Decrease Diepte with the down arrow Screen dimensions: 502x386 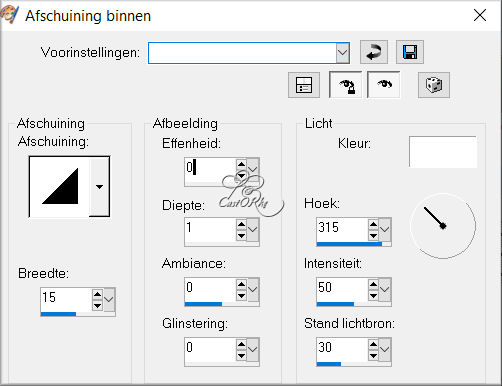click(x=241, y=236)
